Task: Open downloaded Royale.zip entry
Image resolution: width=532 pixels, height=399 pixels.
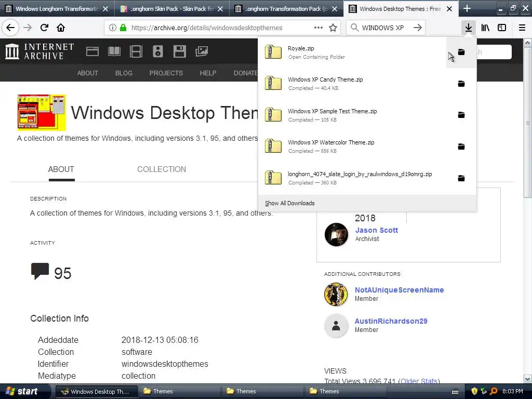Action: pos(352,52)
